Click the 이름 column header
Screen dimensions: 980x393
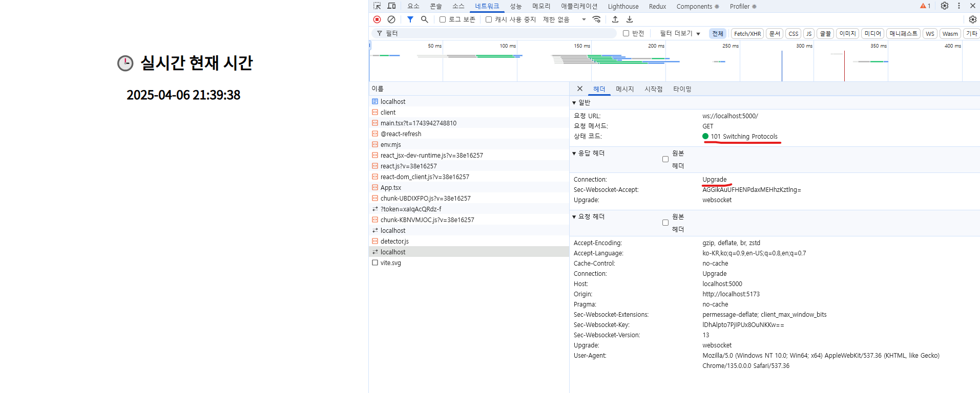point(469,89)
